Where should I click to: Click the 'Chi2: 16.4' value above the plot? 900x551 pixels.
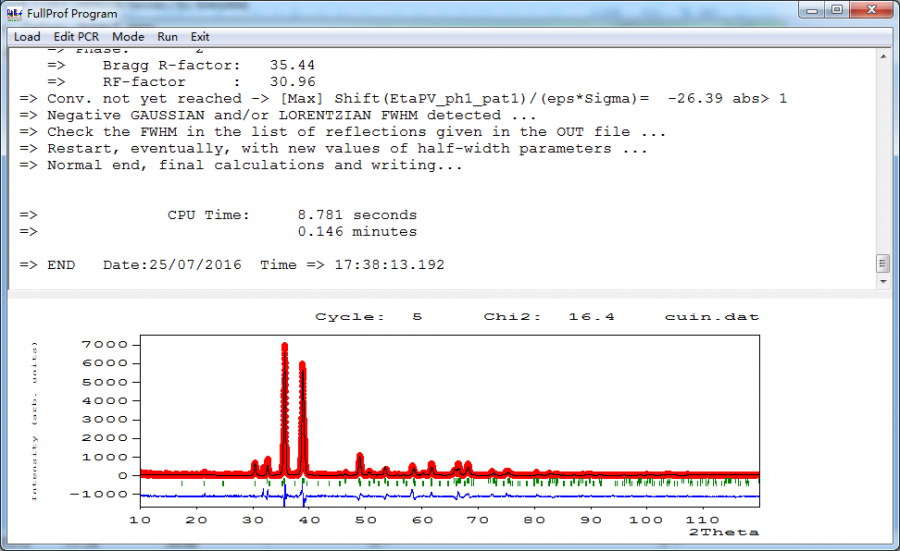coord(549,317)
